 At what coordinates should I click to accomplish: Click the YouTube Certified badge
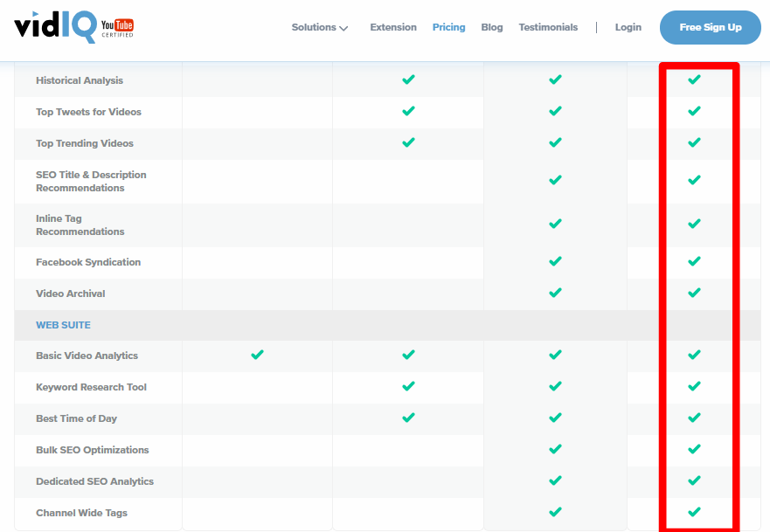[x=117, y=28]
